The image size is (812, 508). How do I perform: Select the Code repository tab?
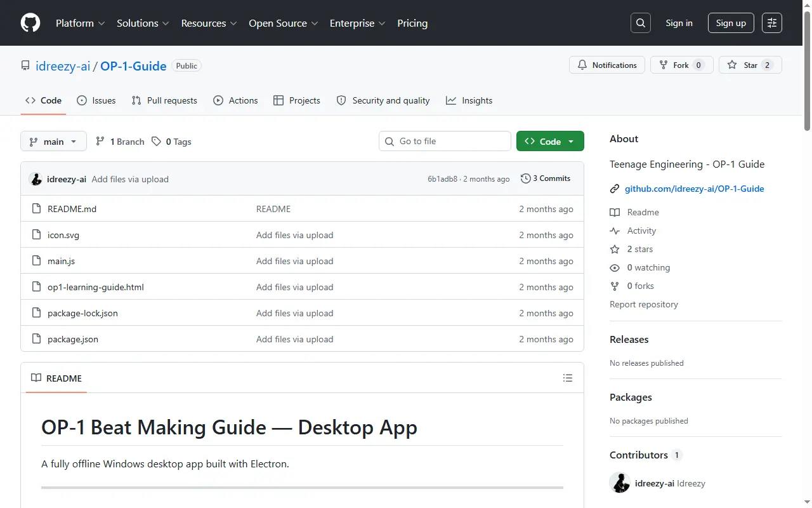43,100
